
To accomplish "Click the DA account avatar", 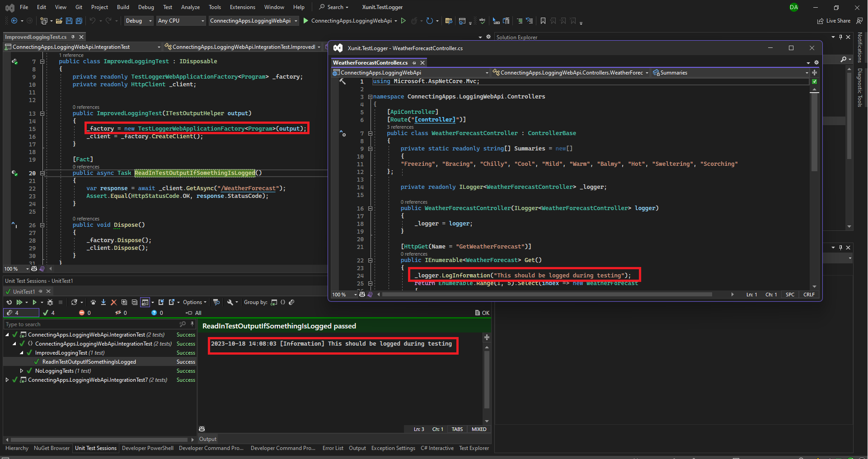I will (794, 7).
